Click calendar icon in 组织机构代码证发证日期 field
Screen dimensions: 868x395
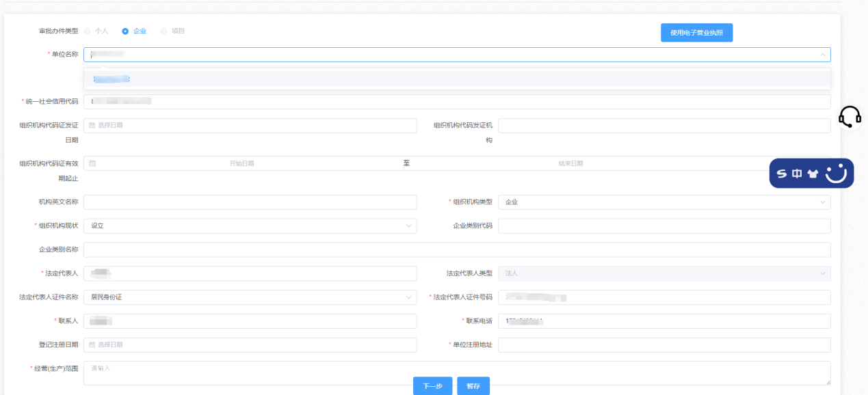point(92,126)
